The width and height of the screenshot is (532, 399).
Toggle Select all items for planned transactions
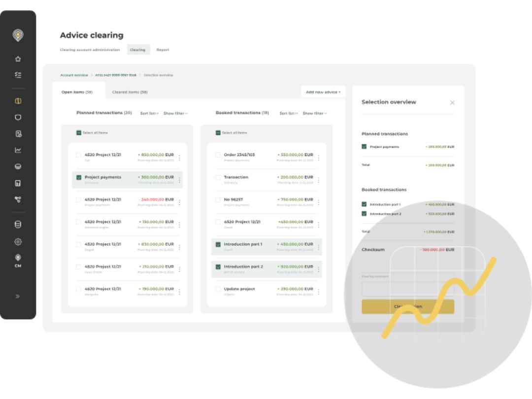(79, 133)
